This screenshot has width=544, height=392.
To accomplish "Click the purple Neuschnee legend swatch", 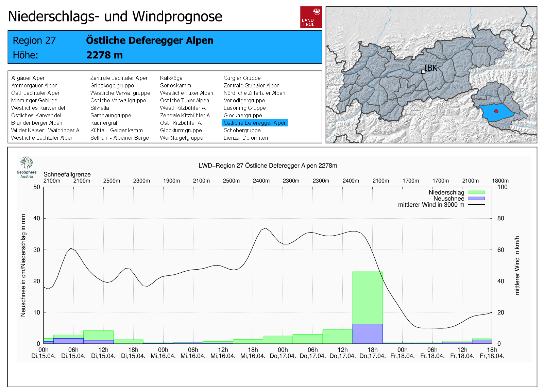I will [476, 199].
